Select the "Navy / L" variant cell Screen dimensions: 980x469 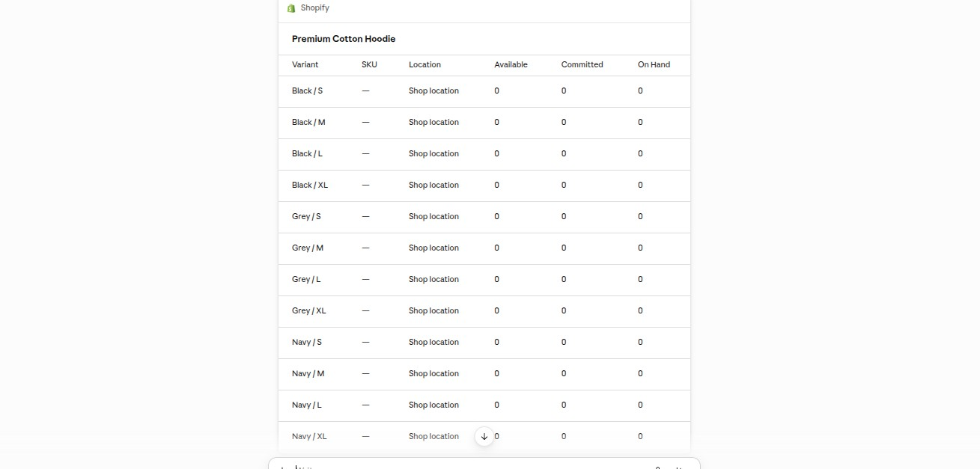tap(307, 405)
